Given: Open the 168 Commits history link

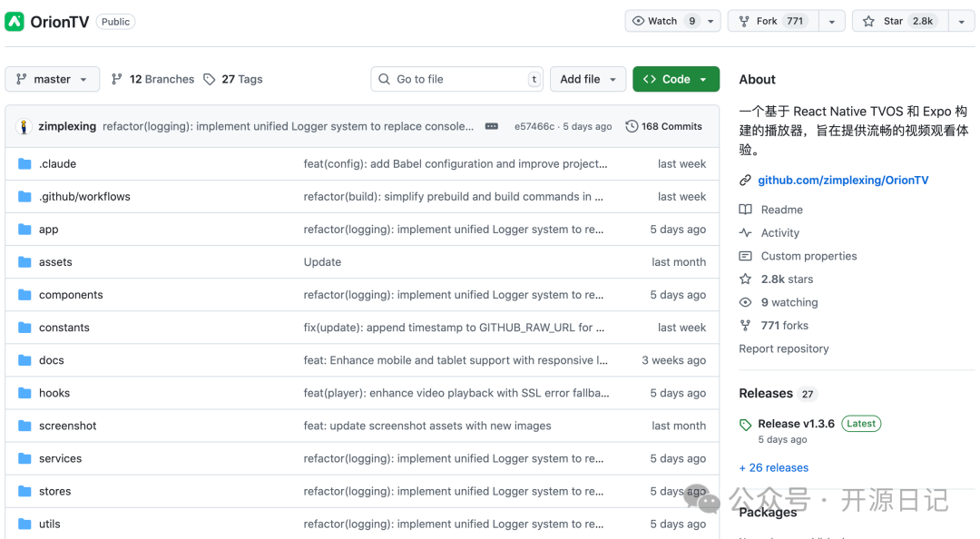Looking at the screenshot, I should pos(663,126).
